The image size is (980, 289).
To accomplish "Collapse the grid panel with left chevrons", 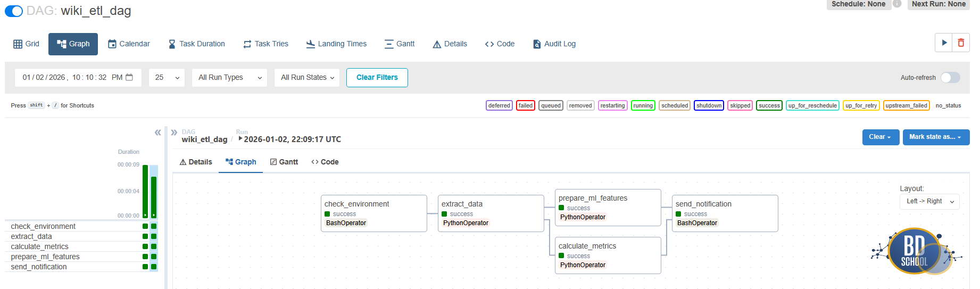I will pos(157,133).
